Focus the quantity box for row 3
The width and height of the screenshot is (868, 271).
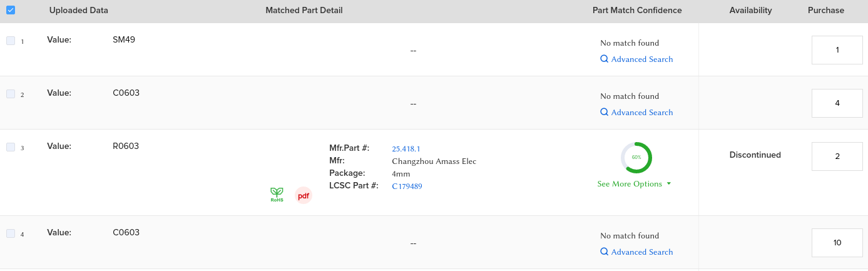[837, 156]
